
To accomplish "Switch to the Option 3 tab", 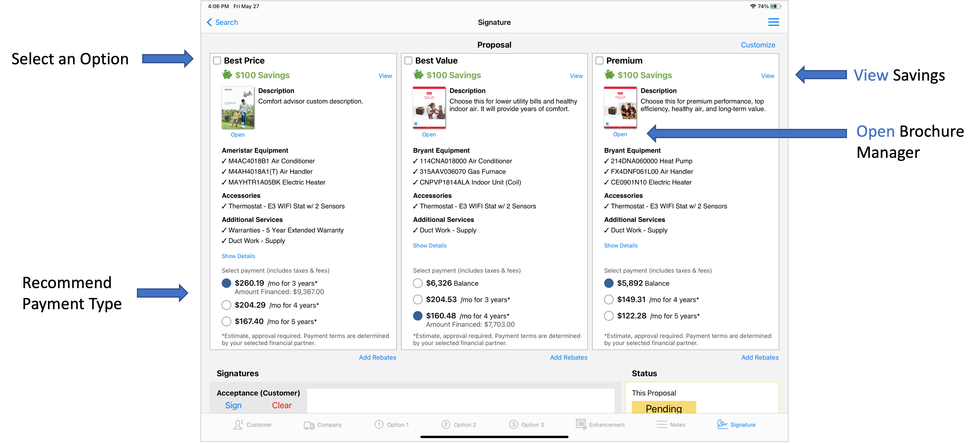I will point(526,425).
